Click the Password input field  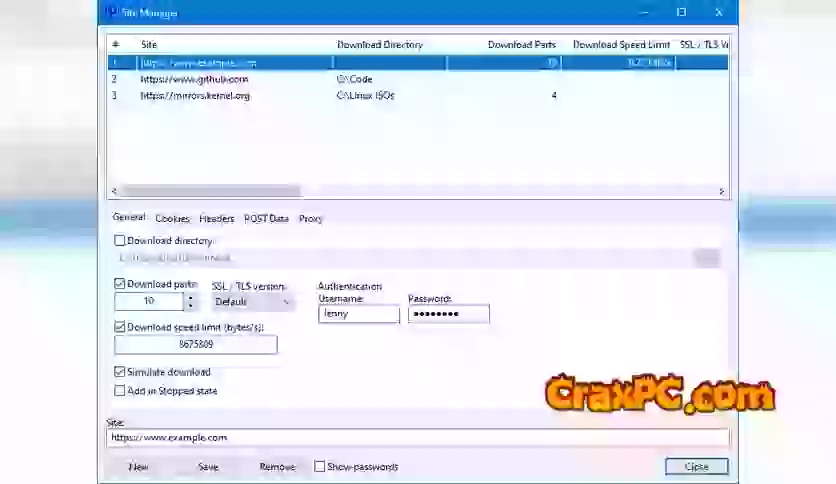448,314
